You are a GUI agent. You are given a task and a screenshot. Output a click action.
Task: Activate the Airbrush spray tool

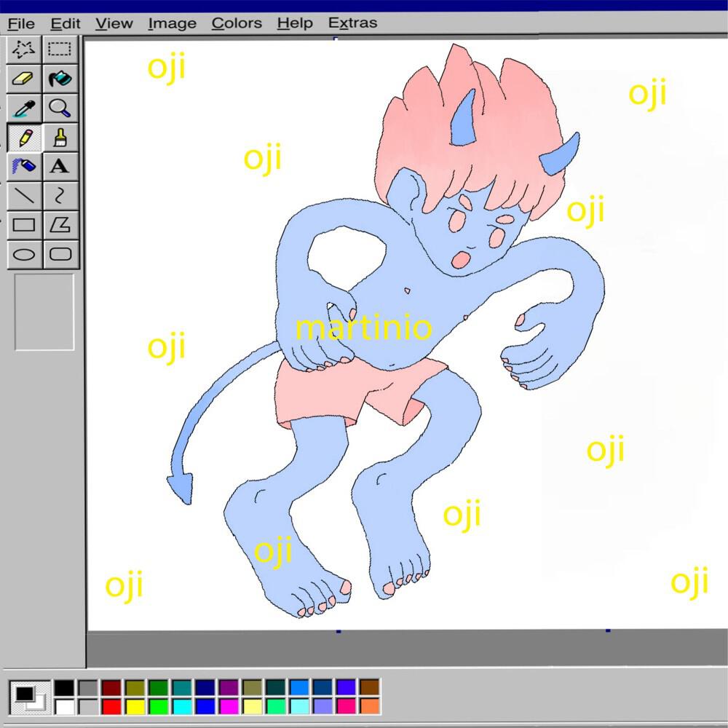click(24, 166)
